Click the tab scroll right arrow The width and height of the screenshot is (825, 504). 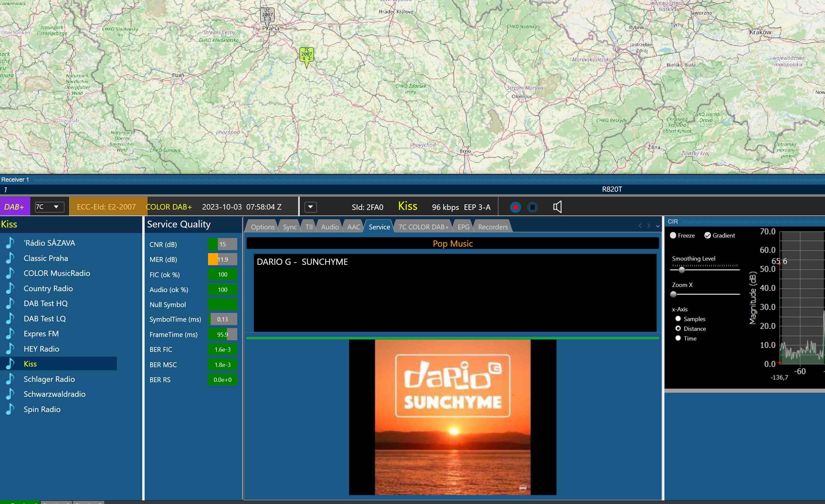pyautogui.click(x=649, y=226)
